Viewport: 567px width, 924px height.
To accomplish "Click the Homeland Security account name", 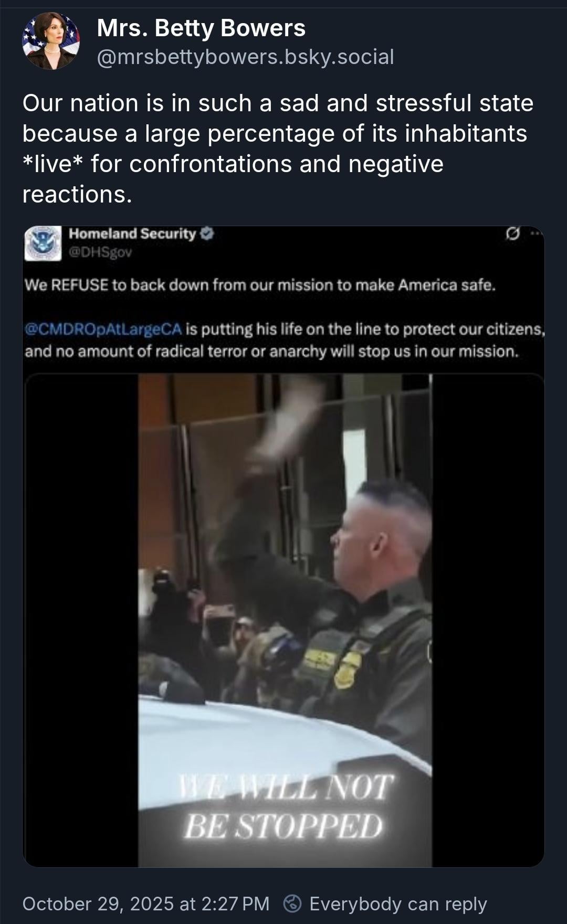I will (x=132, y=233).
